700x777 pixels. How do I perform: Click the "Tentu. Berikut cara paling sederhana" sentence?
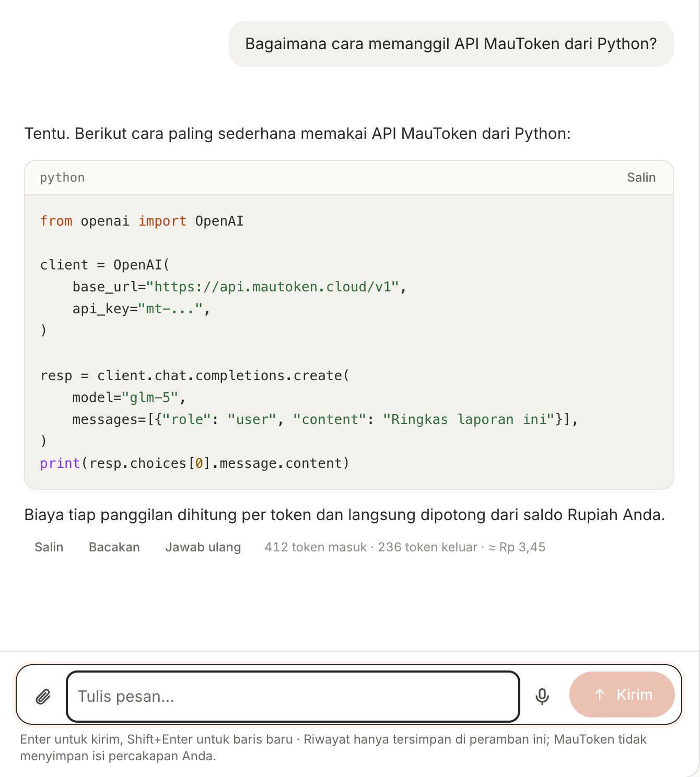coord(297,134)
